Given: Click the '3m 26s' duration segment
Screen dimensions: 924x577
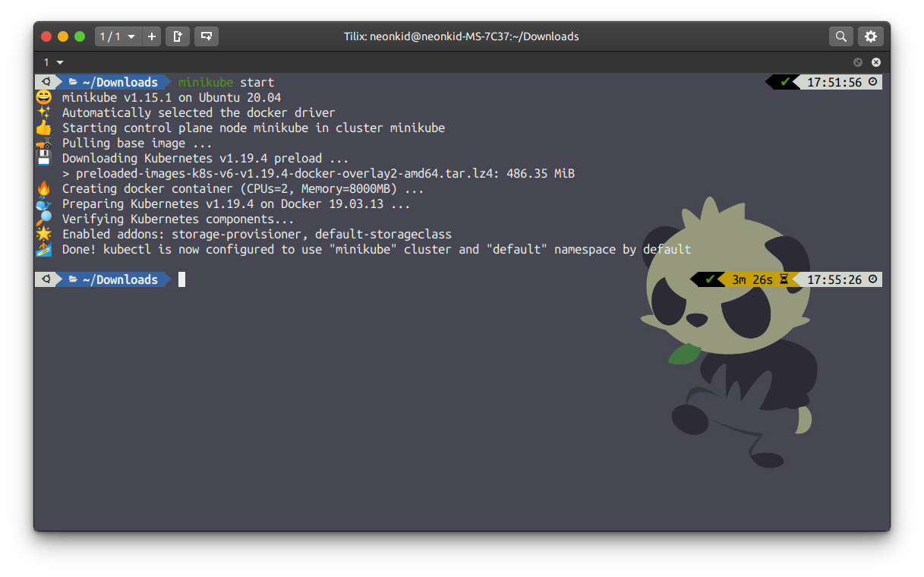Looking at the screenshot, I should [x=752, y=279].
